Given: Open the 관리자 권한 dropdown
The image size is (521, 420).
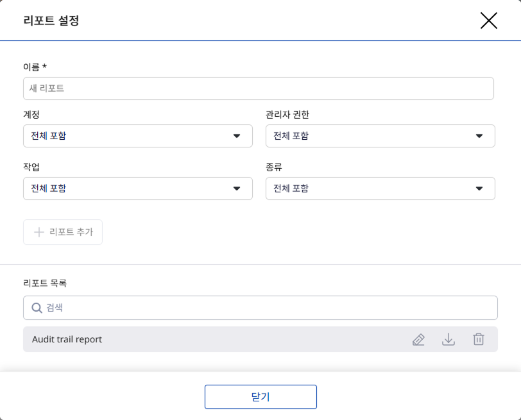Looking at the screenshot, I should tap(372, 136).
